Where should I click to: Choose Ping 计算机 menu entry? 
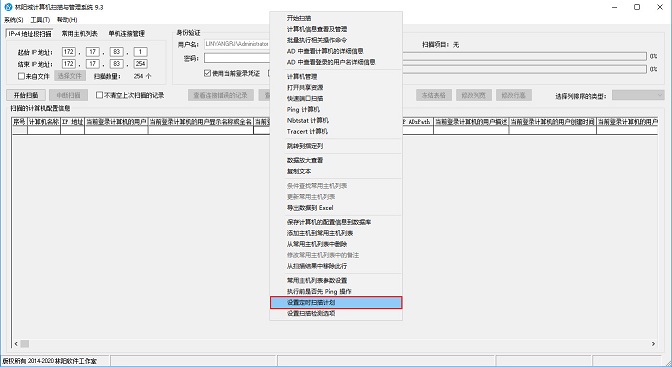coord(336,109)
